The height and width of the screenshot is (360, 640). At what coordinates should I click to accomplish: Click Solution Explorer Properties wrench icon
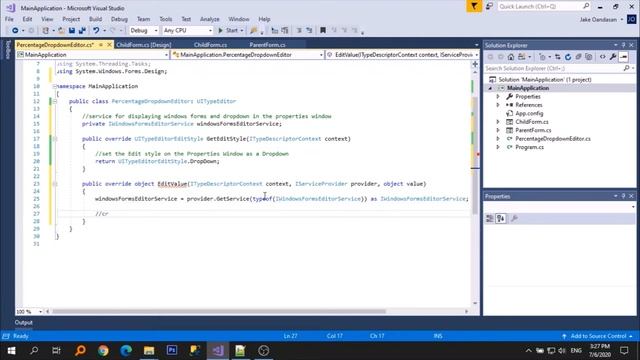[x=613, y=57]
